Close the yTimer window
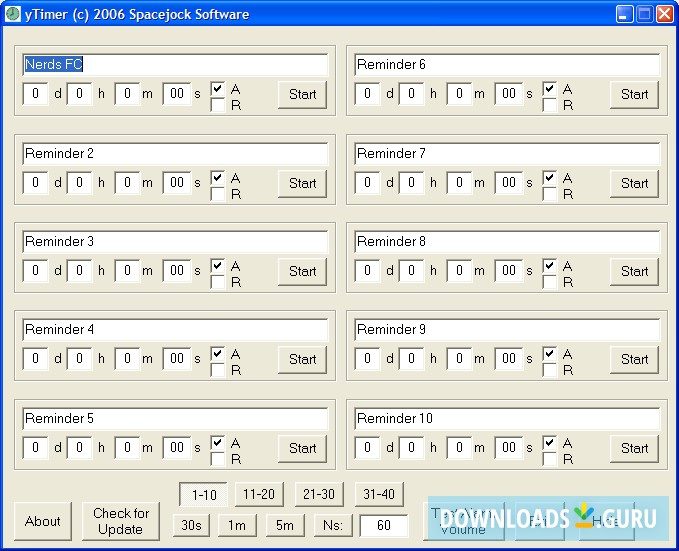Screen dimensions: 679x551 [665, 14]
